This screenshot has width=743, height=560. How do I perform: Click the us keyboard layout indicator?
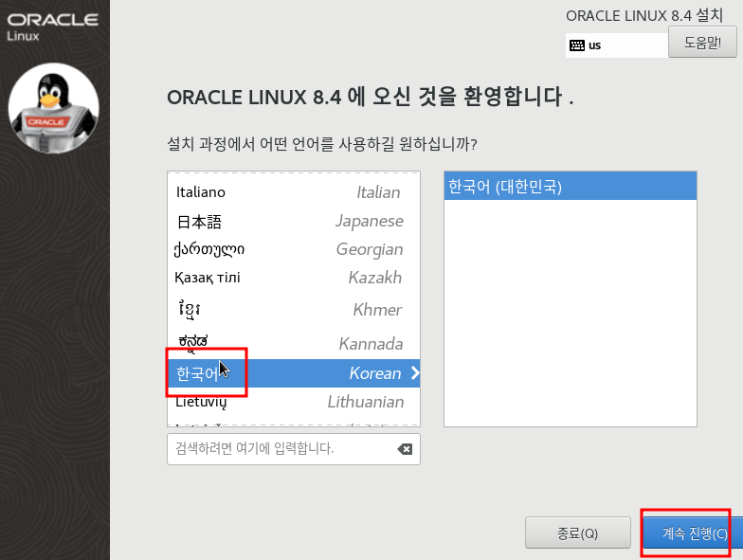coord(616,45)
